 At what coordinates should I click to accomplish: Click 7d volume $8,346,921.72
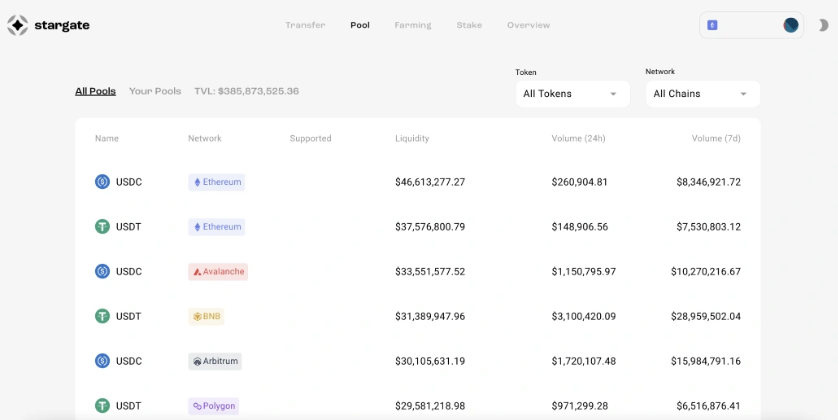[x=709, y=182]
